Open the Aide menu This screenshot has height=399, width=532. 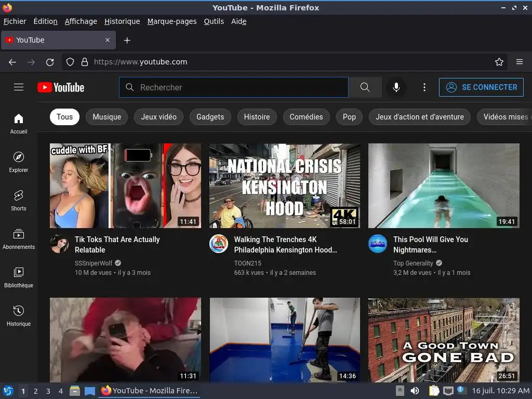tap(239, 21)
